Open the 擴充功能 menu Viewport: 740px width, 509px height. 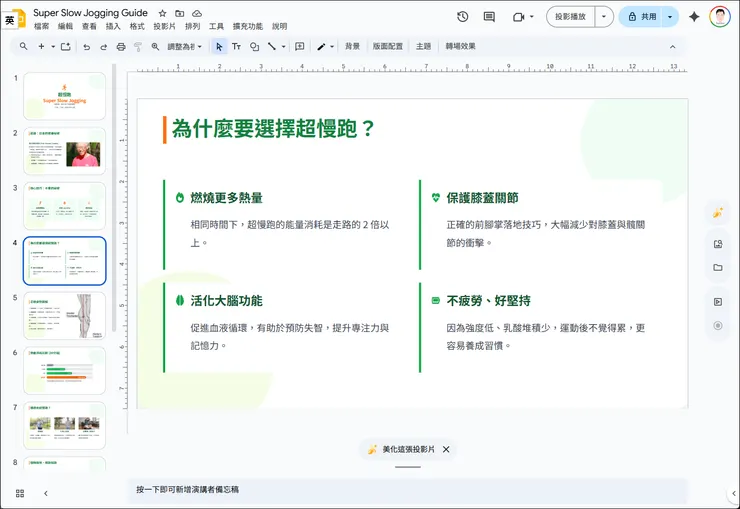coord(248,26)
